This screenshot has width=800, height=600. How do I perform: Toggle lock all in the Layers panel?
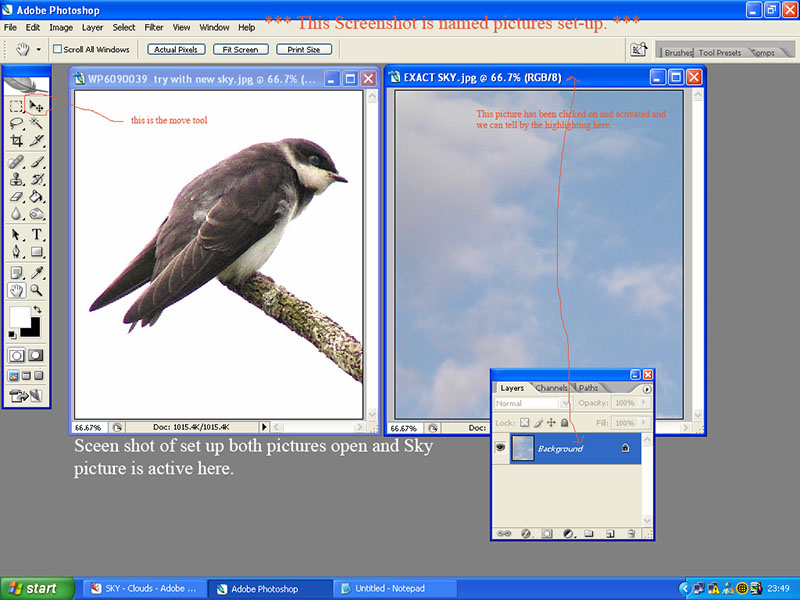click(x=564, y=422)
